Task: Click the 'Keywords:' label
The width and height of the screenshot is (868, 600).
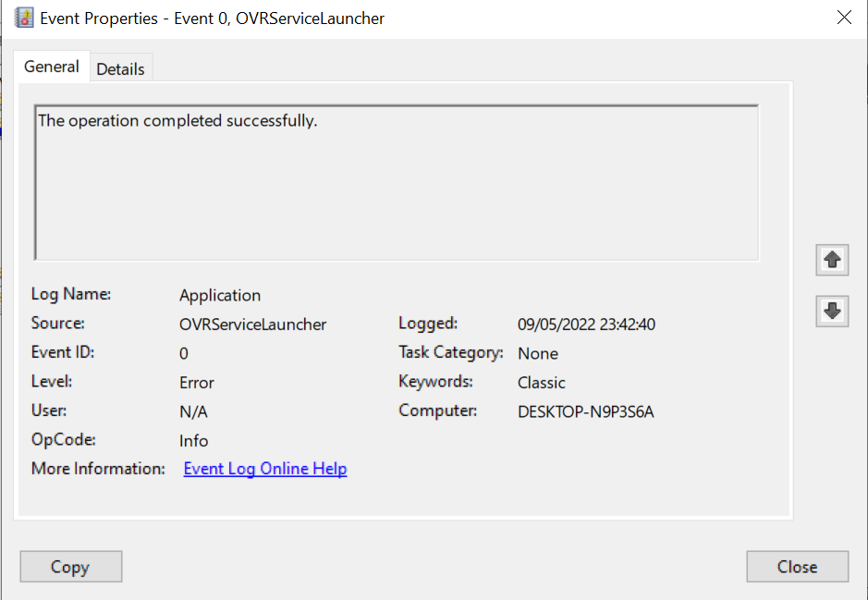Action: pos(435,382)
